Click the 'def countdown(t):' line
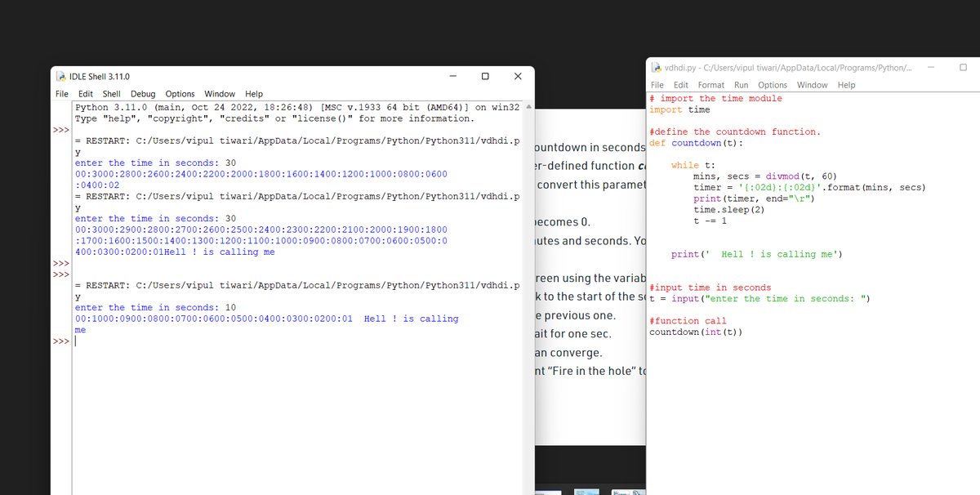This screenshot has width=980, height=495. coord(696,143)
